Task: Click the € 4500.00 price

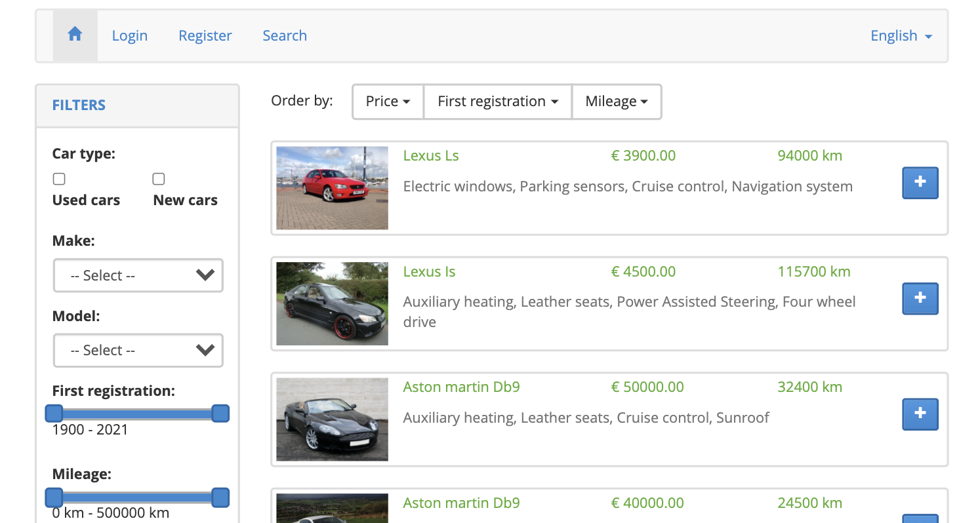Action: [x=643, y=271]
